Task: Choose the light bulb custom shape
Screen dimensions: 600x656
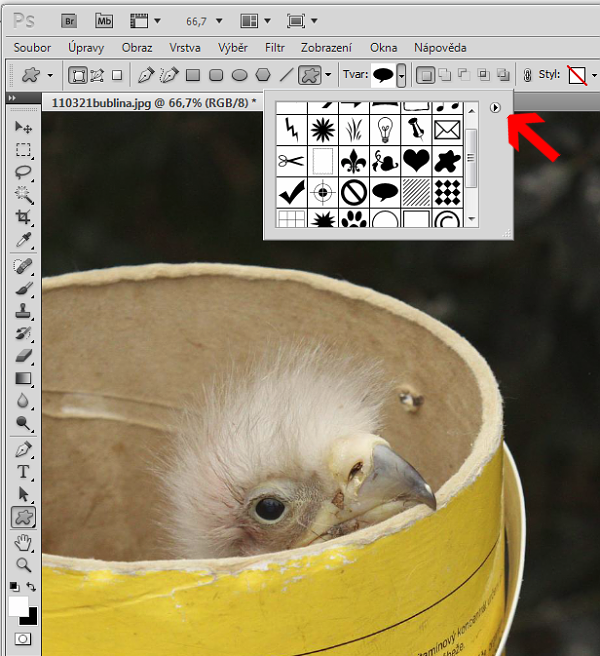Action: 384,128
